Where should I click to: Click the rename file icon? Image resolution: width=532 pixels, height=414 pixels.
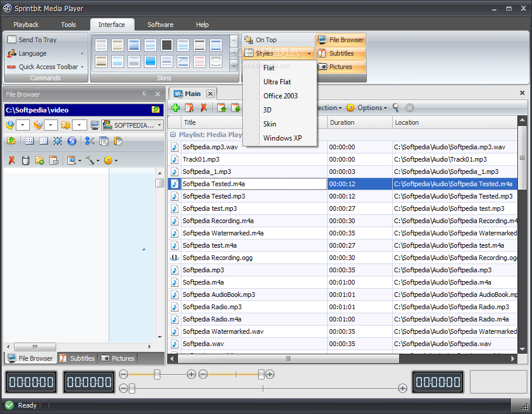click(54, 160)
